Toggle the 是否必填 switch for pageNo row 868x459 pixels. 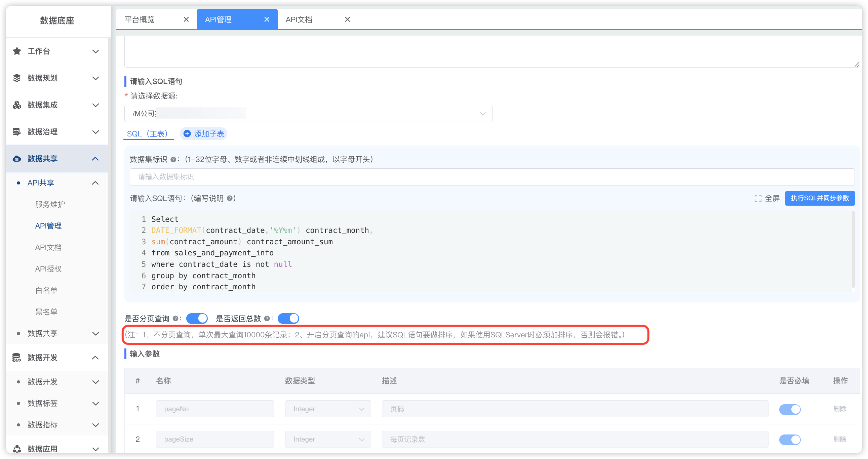point(789,409)
